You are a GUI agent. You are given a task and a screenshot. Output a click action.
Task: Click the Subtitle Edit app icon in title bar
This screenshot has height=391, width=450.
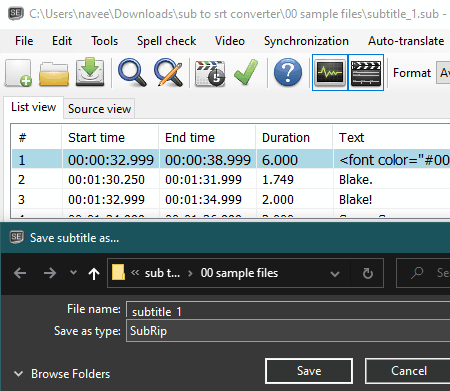[x=16, y=13]
